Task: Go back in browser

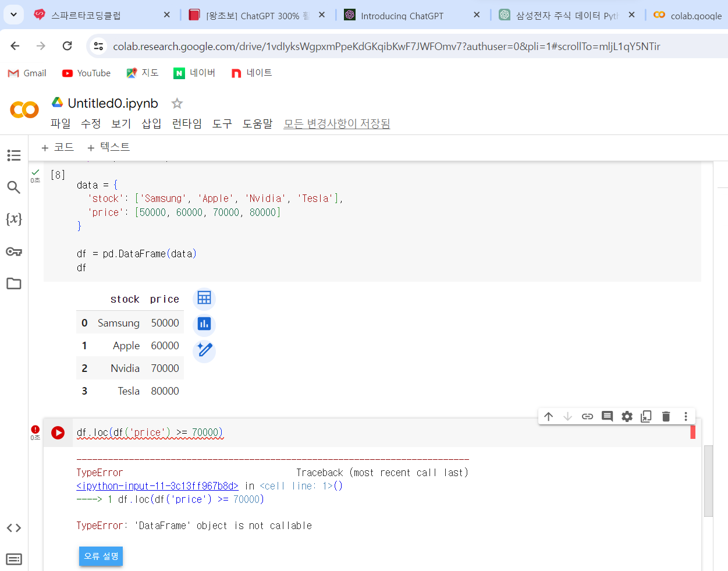Action: (15, 46)
